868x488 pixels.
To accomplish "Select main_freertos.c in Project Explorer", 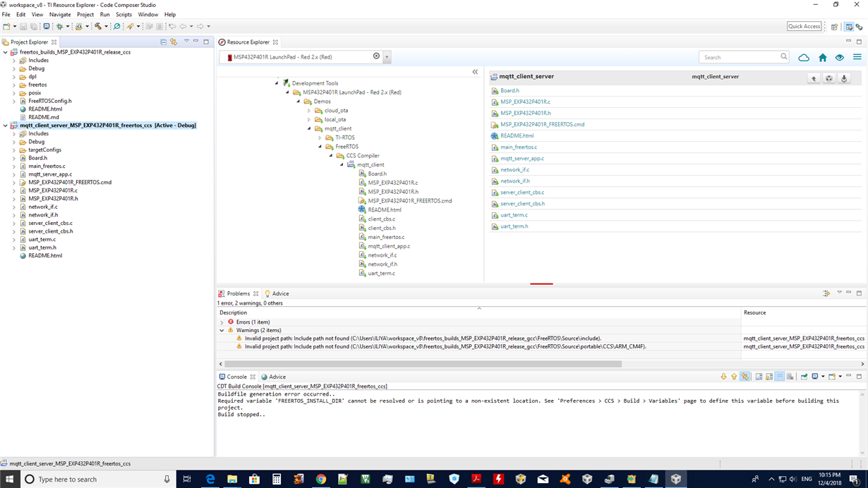I will (47, 166).
